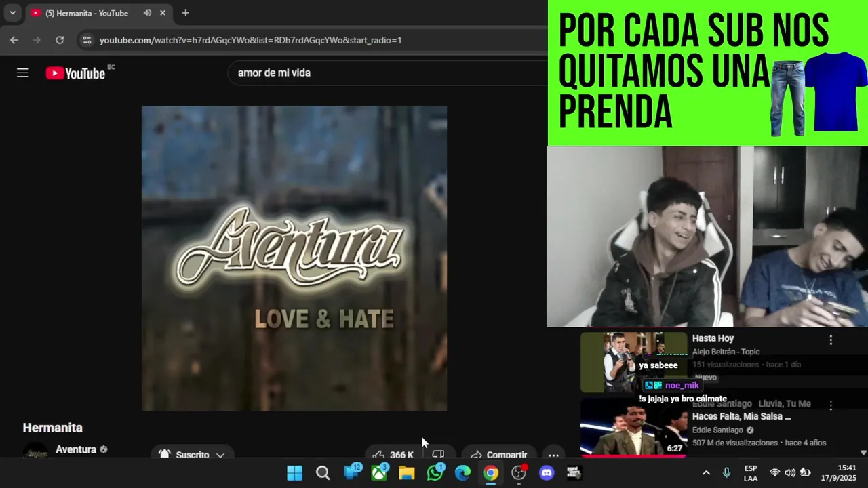Open Windows taskbar search
Screen dimensions: 868x488
click(323, 473)
